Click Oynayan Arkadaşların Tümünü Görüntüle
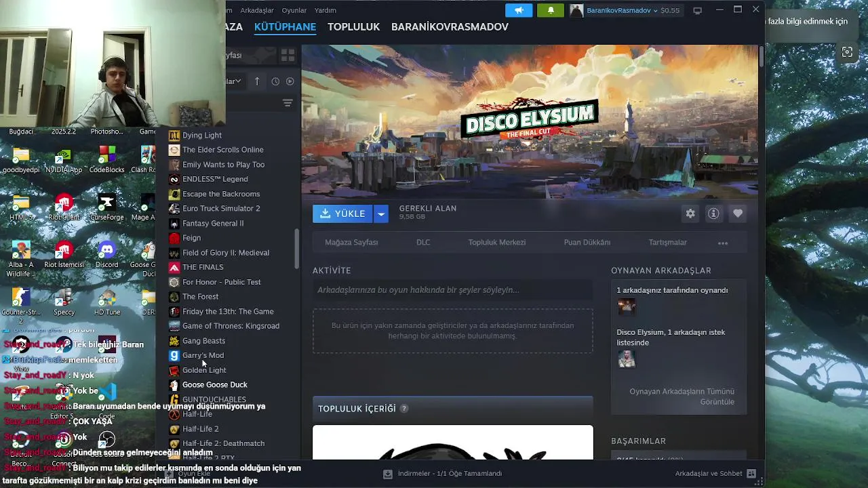Screen dimensions: 868x488 [x=682, y=396]
